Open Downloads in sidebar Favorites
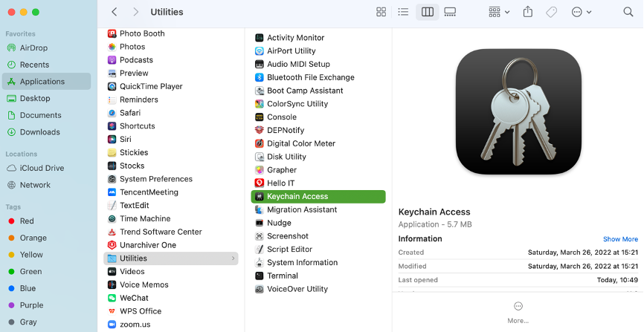 40,132
